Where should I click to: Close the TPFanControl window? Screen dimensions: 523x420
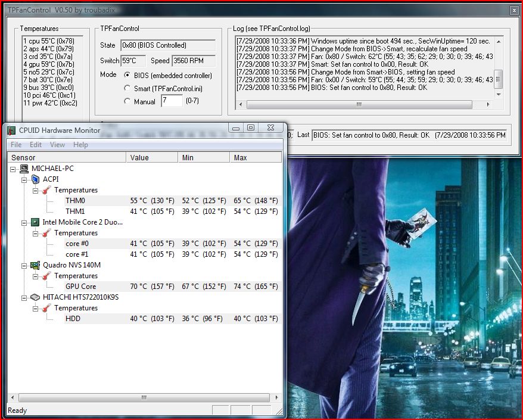coord(514,10)
